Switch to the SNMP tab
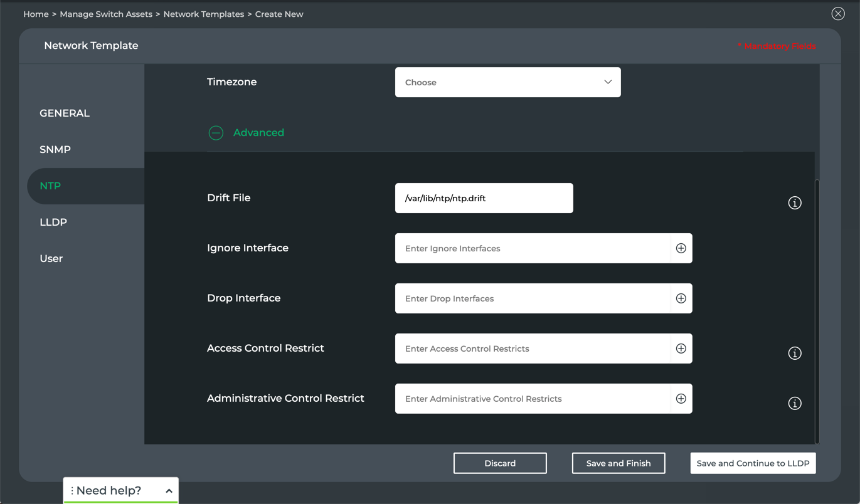This screenshot has height=504, width=860. tap(55, 150)
